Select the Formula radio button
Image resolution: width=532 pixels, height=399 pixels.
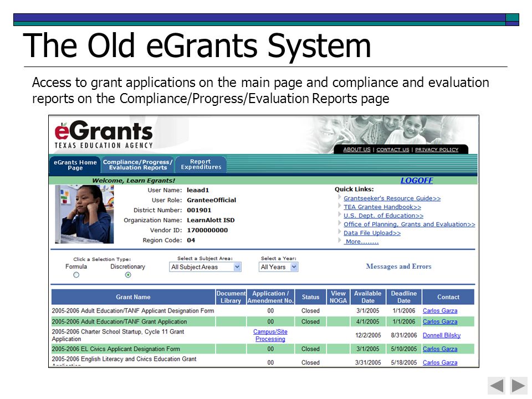tap(76, 275)
